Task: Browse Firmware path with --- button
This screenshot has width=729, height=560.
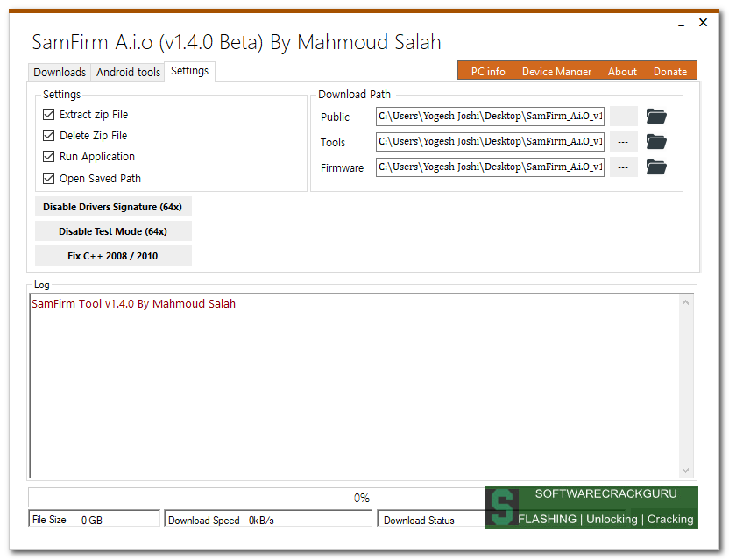Action: click(623, 167)
